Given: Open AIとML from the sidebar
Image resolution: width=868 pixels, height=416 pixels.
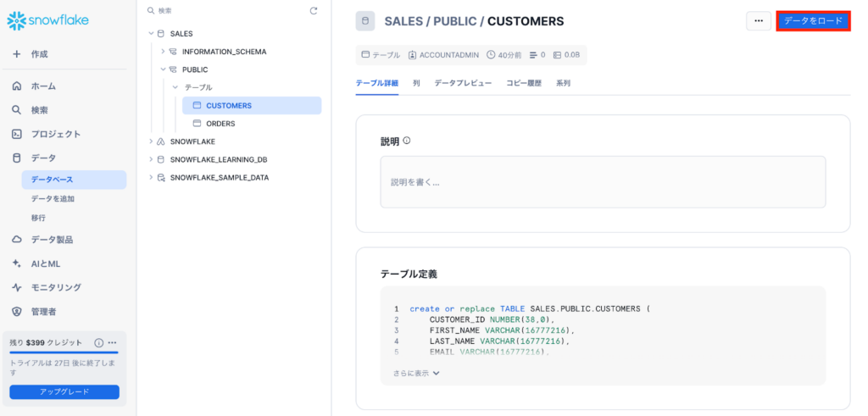Looking at the screenshot, I should (x=45, y=263).
